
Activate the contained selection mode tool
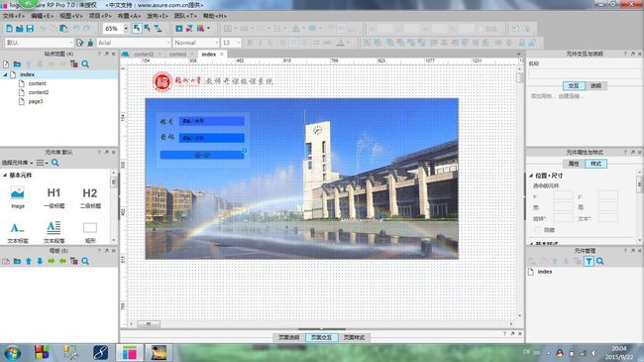147,29
